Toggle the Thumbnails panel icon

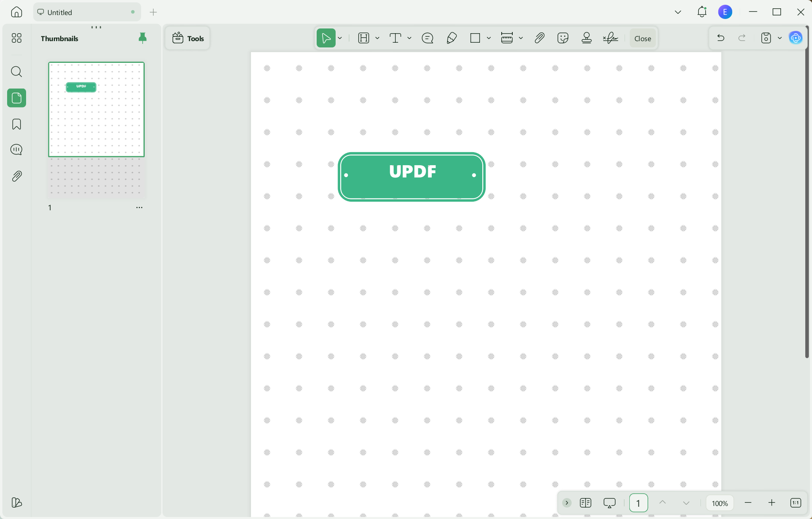[x=17, y=98]
